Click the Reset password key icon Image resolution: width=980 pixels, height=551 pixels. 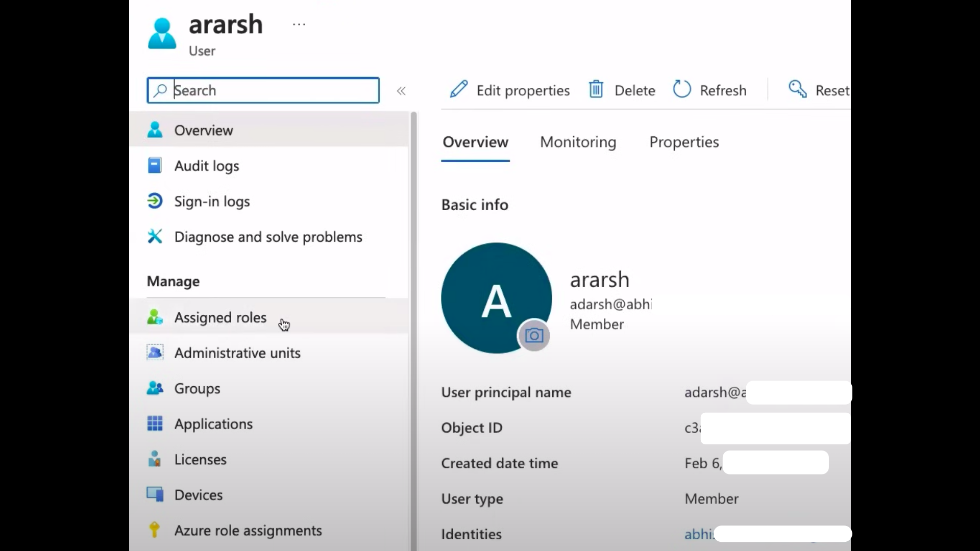[x=798, y=89]
